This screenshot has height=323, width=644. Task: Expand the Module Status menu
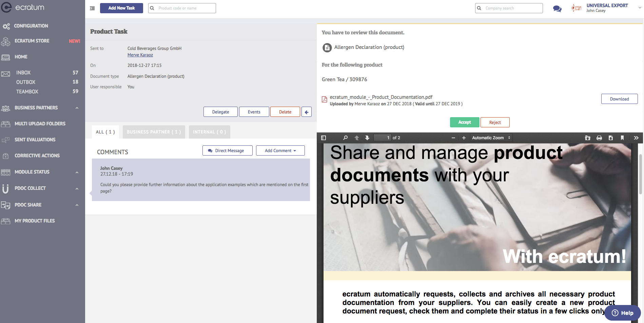pyautogui.click(x=77, y=173)
